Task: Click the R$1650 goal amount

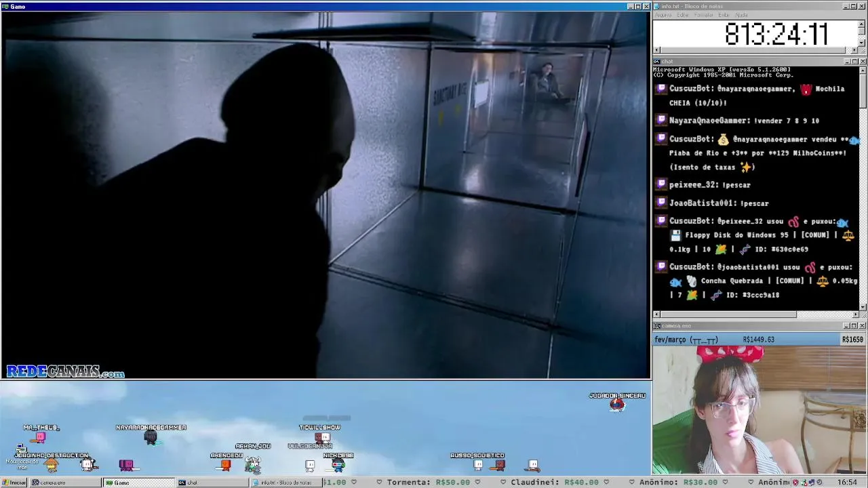Action: tap(852, 340)
